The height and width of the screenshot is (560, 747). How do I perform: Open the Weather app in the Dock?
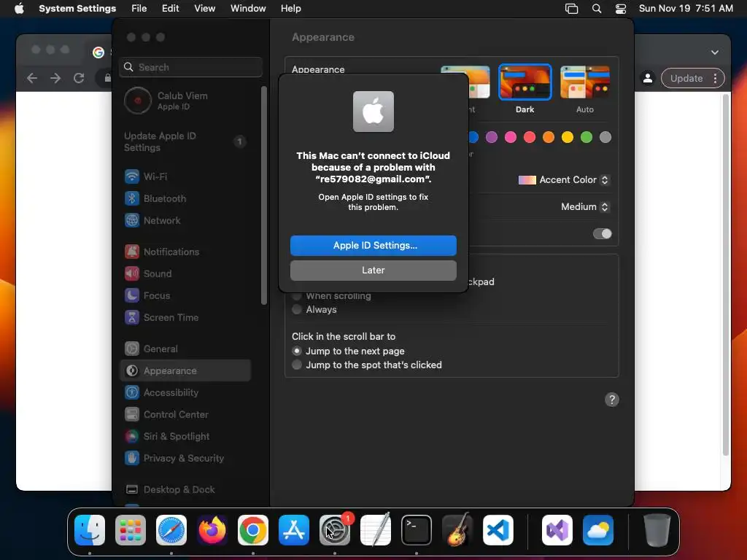pos(598,530)
